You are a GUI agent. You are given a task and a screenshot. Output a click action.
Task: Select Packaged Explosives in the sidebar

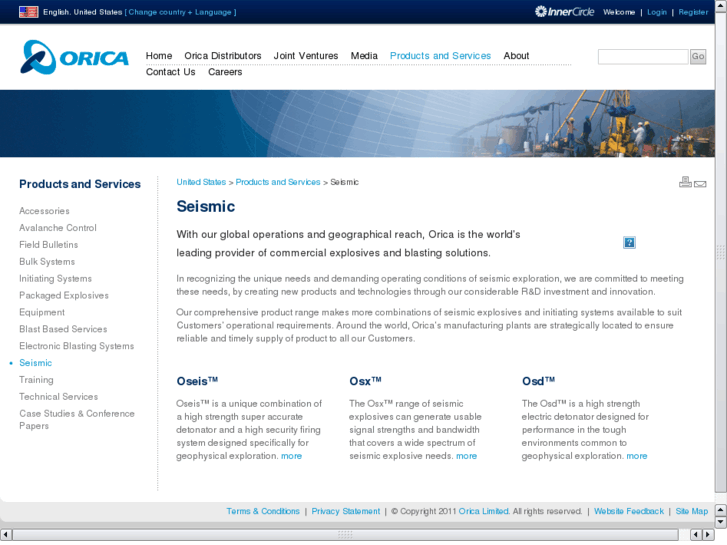click(64, 295)
